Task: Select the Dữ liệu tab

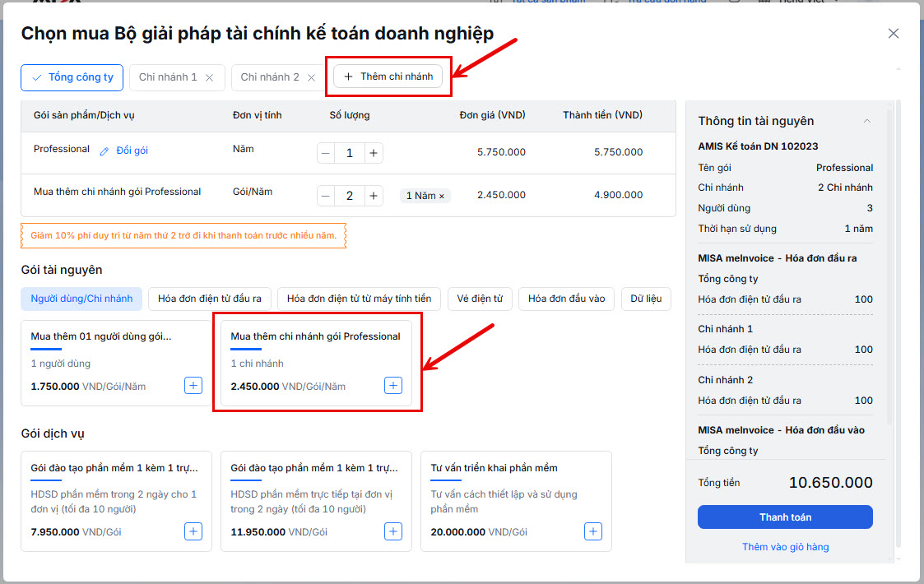Action: click(x=646, y=299)
